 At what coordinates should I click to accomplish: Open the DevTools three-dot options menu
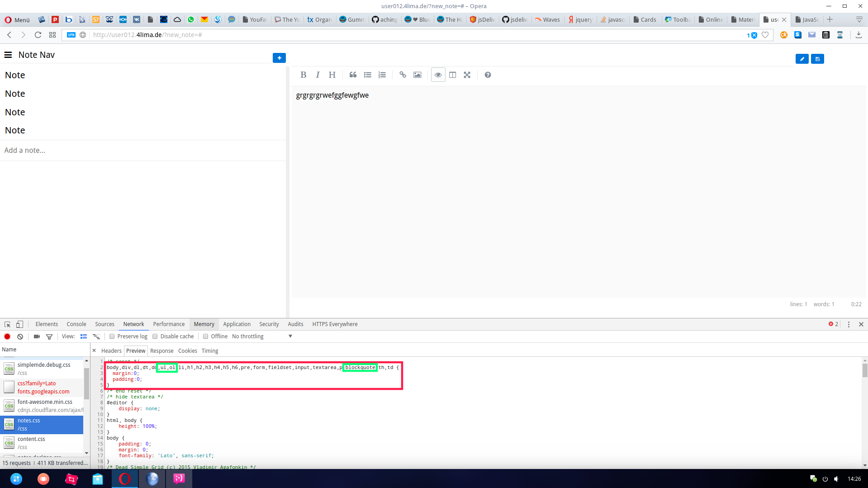pos(849,324)
